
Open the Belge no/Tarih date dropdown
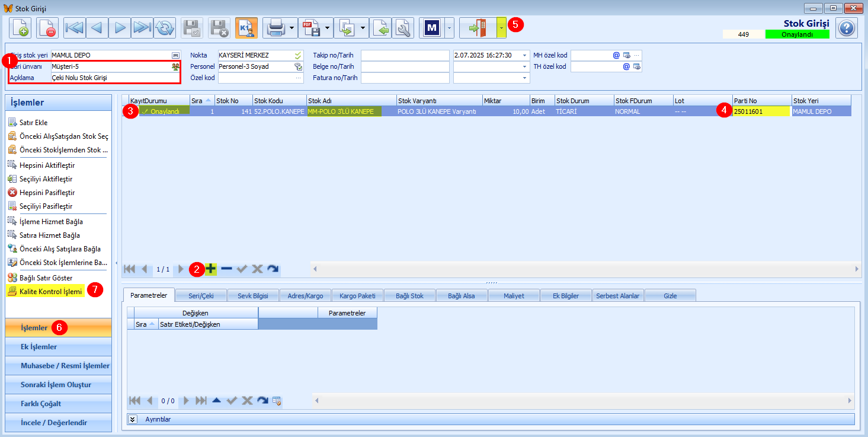point(525,66)
